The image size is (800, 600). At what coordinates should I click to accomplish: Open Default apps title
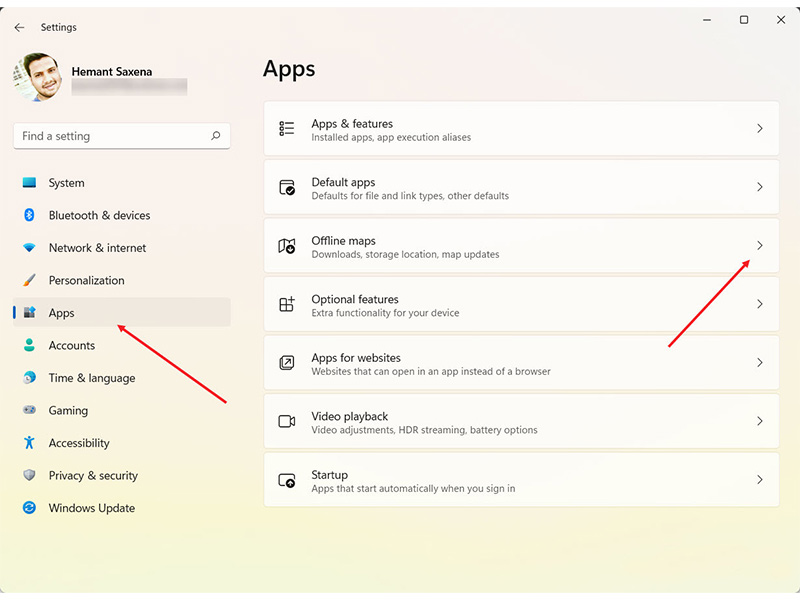click(x=343, y=182)
